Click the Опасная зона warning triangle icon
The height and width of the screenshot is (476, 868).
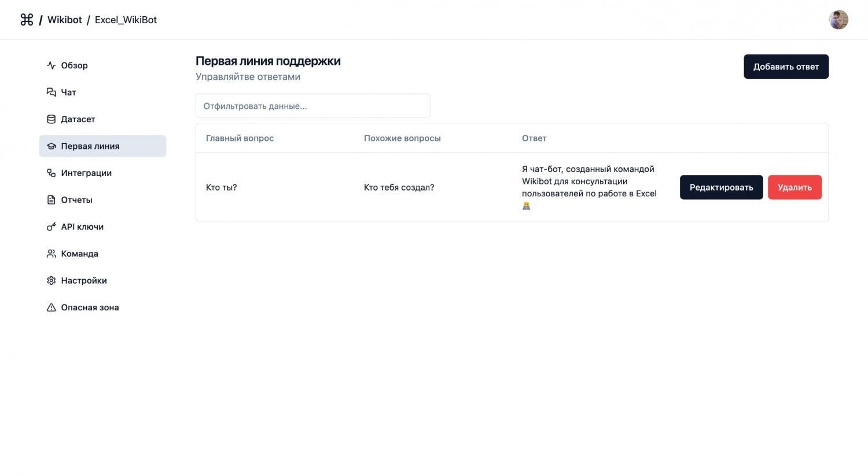(51, 307)
